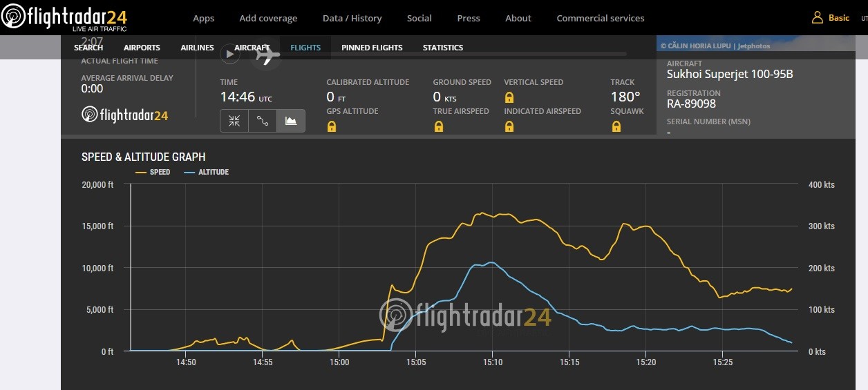This screenshot has height=390, width=868.
Task: Click the GPS altitude lock icon
Action: [332, 126]
